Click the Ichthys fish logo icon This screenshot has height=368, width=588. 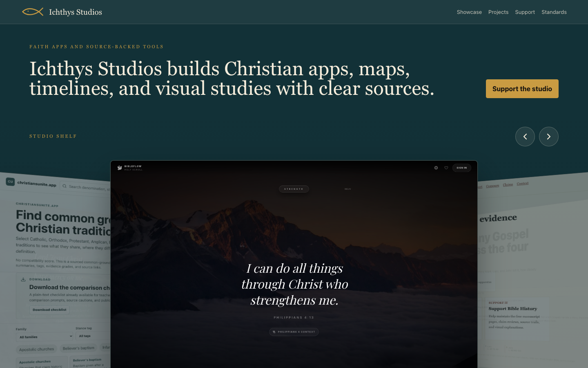pyautogui.click(x=33, y=12)
